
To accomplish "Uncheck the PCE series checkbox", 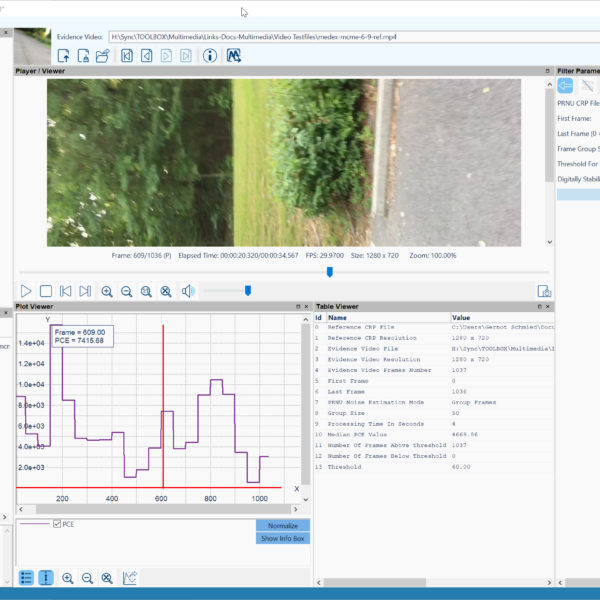I will [x=57, y=524].
